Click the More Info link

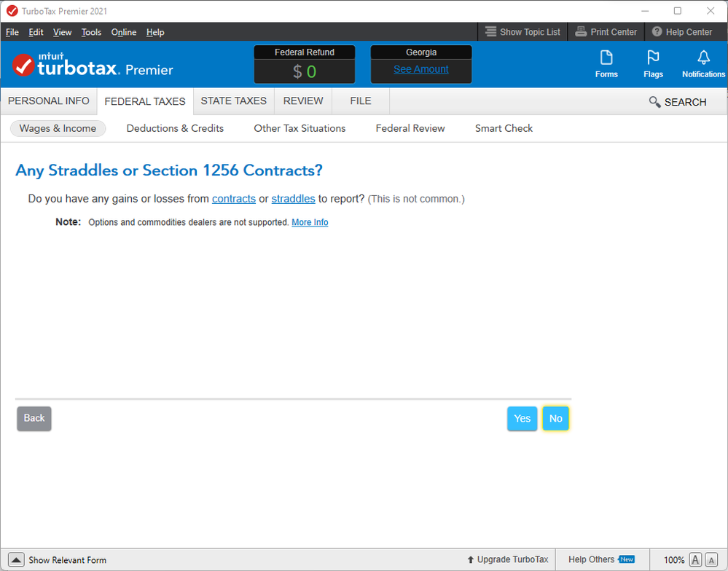pyautogui.click(x=310, y=222)
